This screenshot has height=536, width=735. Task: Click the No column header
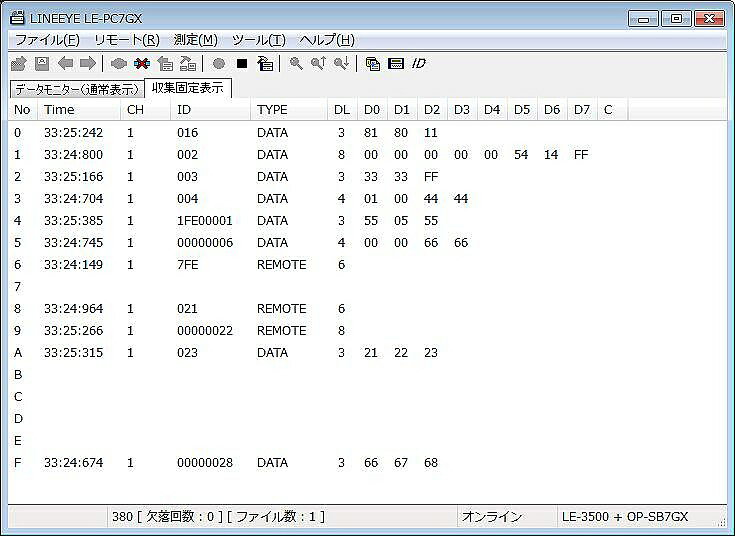click(22, 110)
